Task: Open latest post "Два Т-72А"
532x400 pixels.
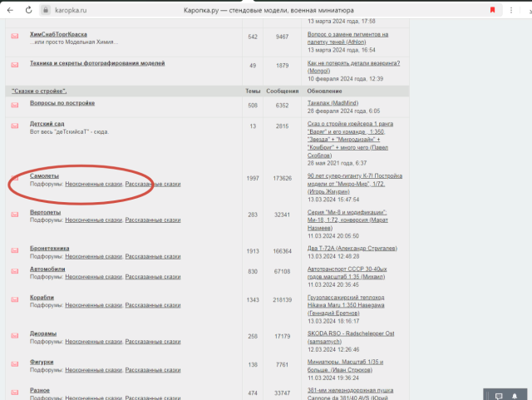Action: (x=337, y=249)
